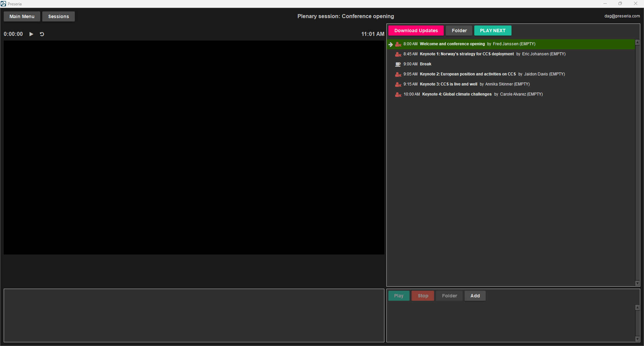Open the session Folder button at top

459,31
